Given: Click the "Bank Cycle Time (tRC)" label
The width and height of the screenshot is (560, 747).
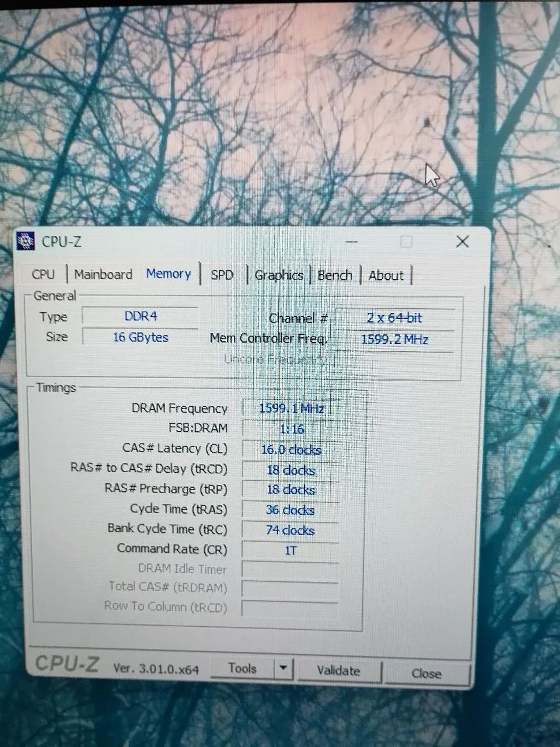Looking at the screenshot, I should (x=167, y=529).
